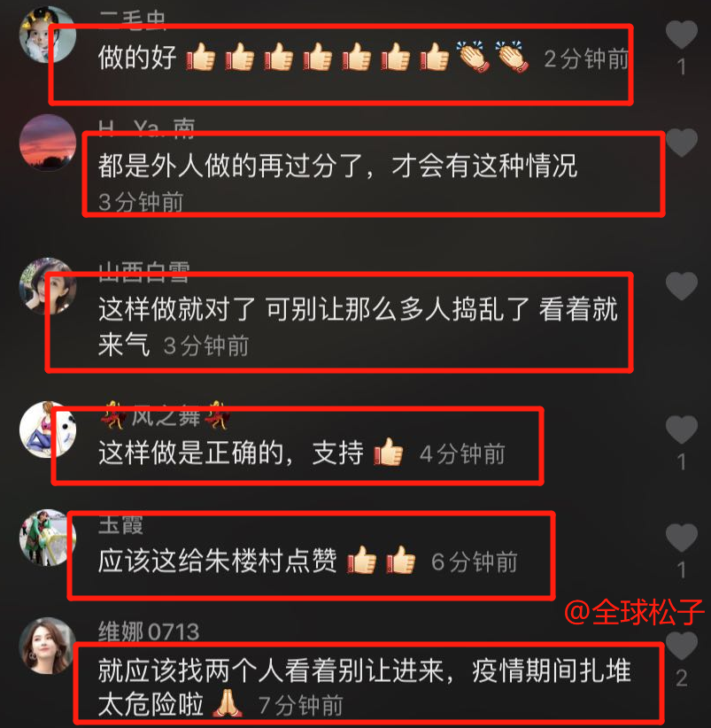Tap heart beside 山西白雪's comment

pos(681,286)
